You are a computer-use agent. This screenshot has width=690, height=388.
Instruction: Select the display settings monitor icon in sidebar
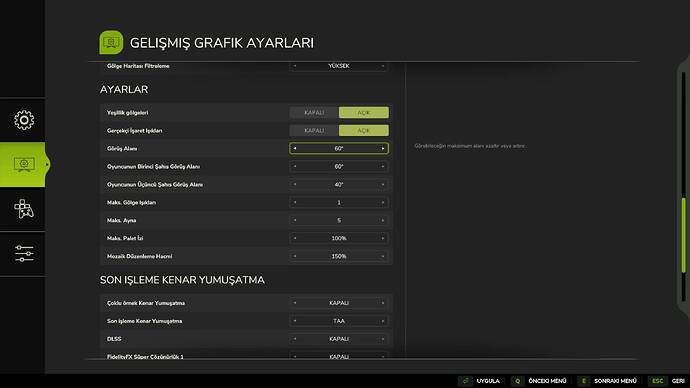pyautogui.click(x=24, y=165)
